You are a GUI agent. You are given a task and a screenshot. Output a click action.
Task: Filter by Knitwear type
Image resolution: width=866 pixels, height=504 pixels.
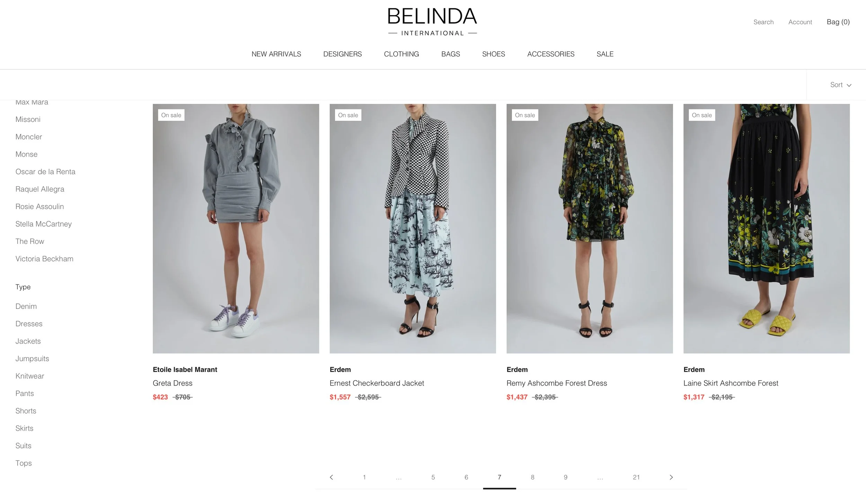pyautogui.click(x=30, y=376)
